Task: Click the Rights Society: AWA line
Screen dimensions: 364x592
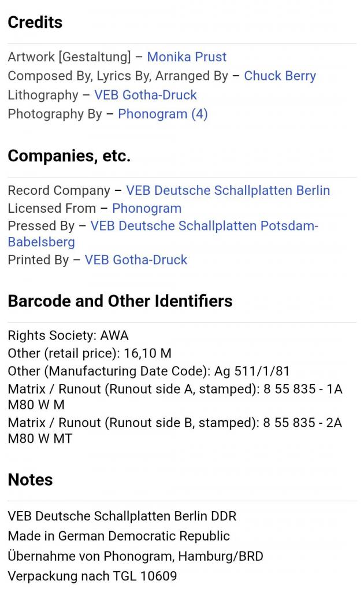Action: coord(68,335)
